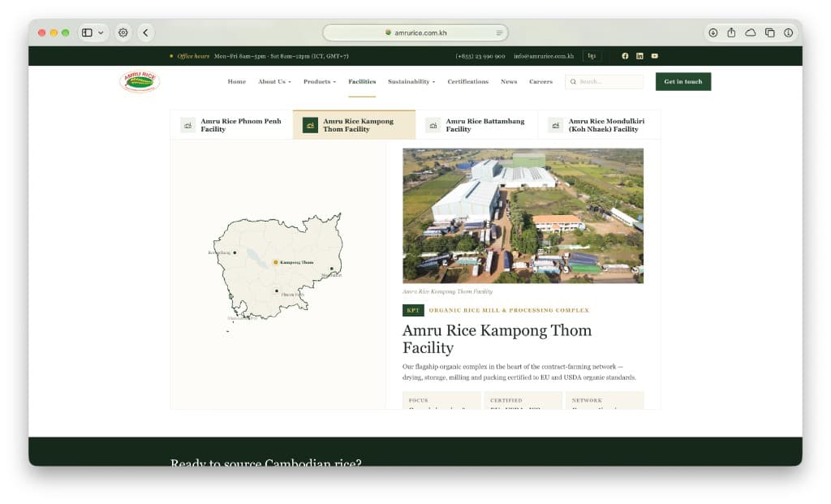
Task: Open the News menu item
Action: click(x=509, y=82)
